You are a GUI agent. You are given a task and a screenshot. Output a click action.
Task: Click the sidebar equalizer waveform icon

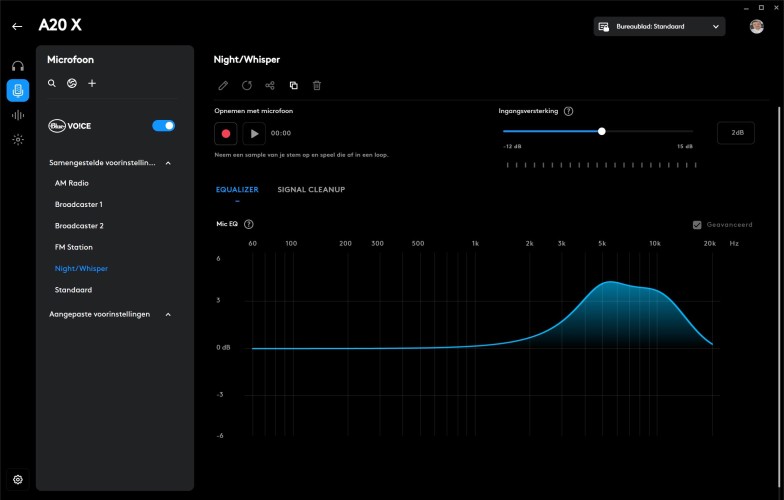tap(18, 115)
